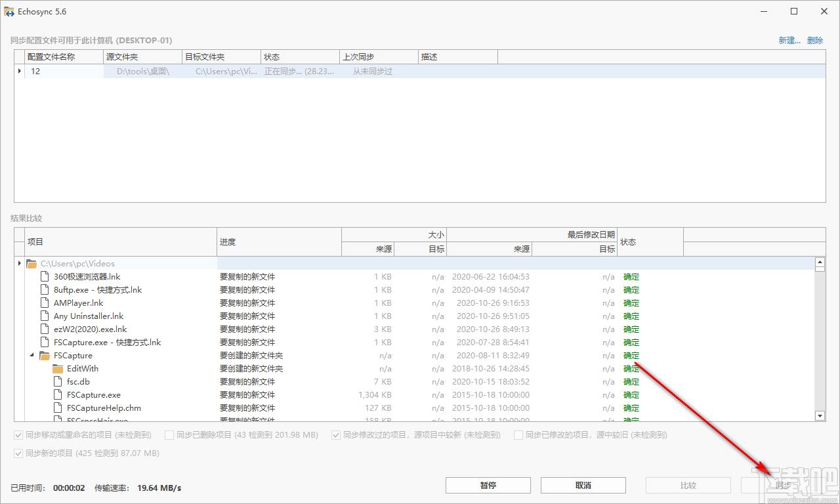Click the transfer rate 19.64 MB/s
This screenshot has width=840, height=504.
(159, 488)
